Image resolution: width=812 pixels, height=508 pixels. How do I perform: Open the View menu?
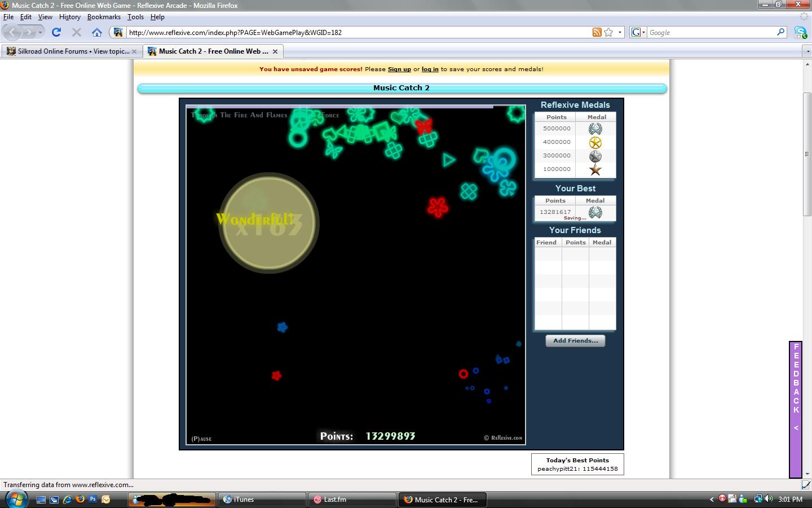pyautogui.click(x=45, y=17)
